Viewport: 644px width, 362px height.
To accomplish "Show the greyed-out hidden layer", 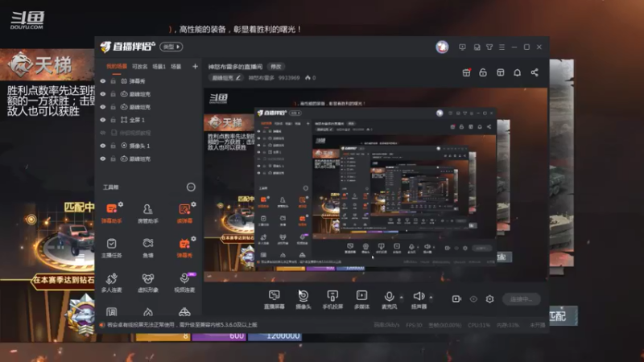I will pos(103,133).
